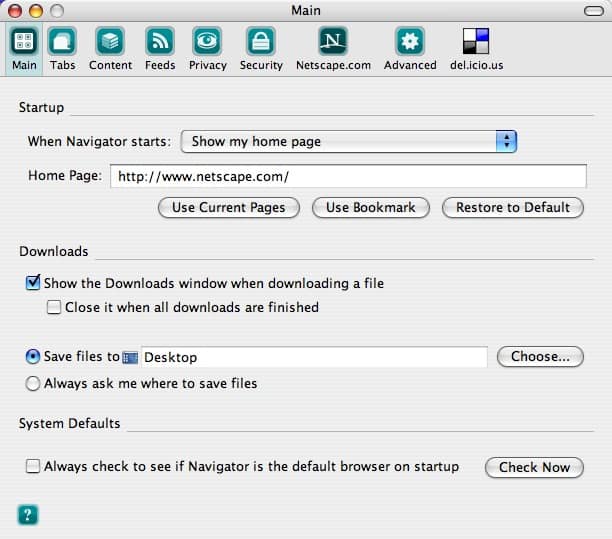
Task: Open the Netscape.com preferences icon
Action: [x=333, y=42]
